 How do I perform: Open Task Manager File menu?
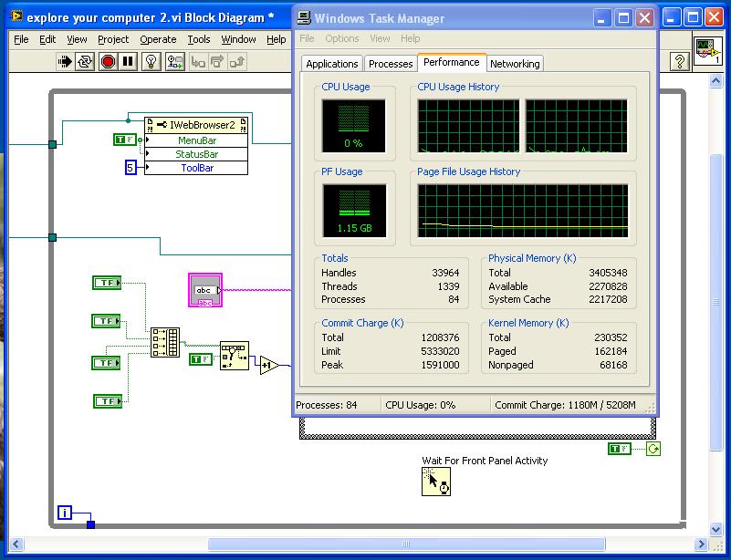pos(307,38)
